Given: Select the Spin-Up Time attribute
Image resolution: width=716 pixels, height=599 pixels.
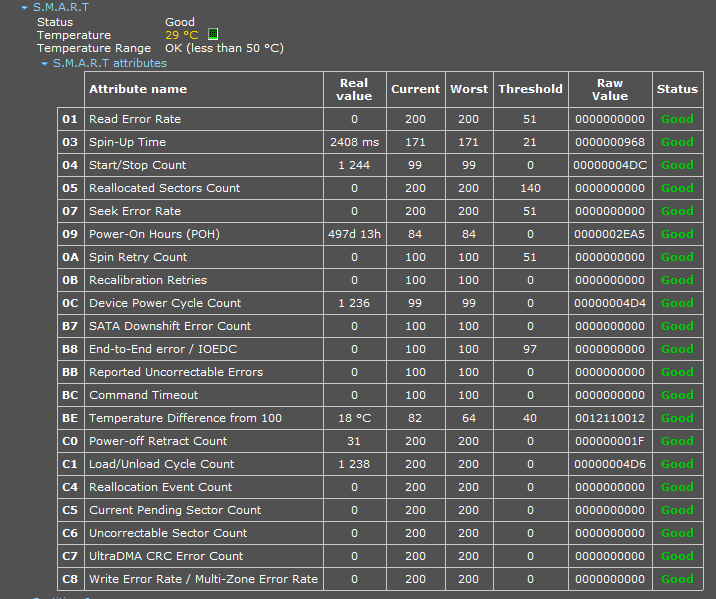Looking at the screenshot, I should pyautogui.click(x=127, y=142).
